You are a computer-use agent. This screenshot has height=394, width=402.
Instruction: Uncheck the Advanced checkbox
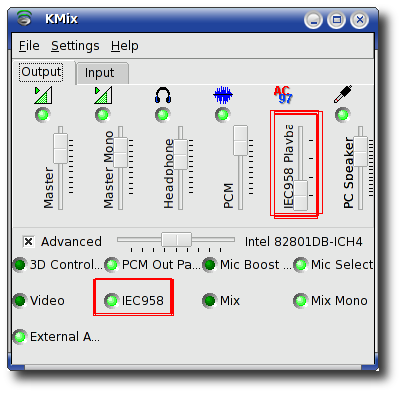click(28, 241)
